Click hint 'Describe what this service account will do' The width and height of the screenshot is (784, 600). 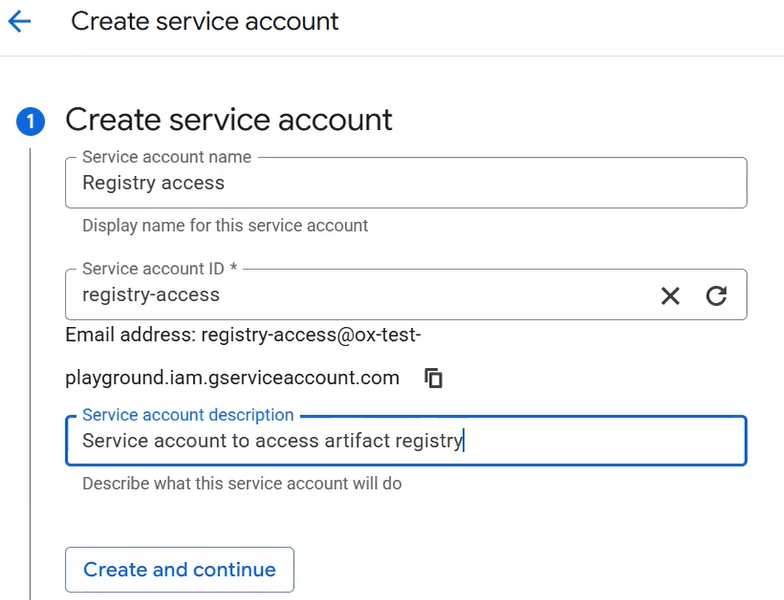[242, 484]
